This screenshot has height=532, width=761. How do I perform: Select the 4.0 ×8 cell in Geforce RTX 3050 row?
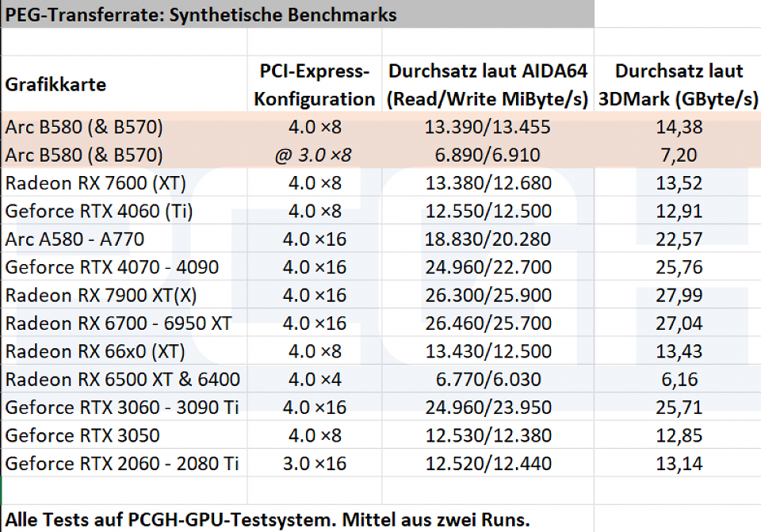[x=315, y=435]
